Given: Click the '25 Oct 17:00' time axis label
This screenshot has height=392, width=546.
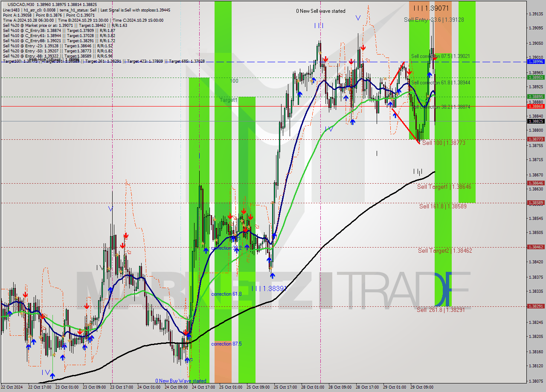Looking at the screenshot, I should coord(285,387).
